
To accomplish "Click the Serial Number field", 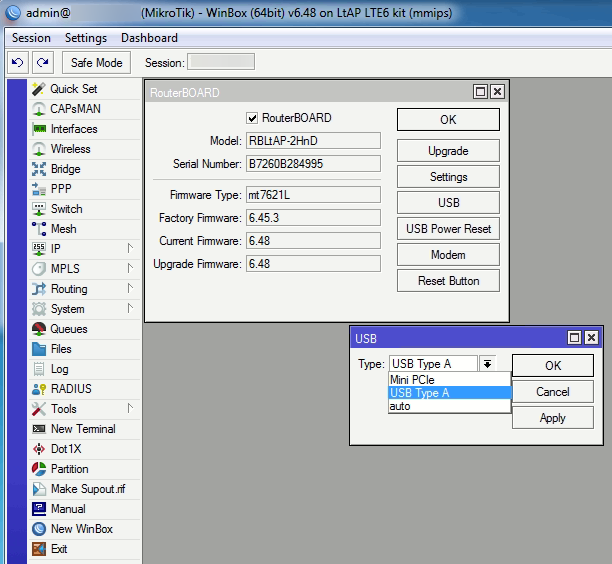I will pyautogui.click(x=313, y=164).
